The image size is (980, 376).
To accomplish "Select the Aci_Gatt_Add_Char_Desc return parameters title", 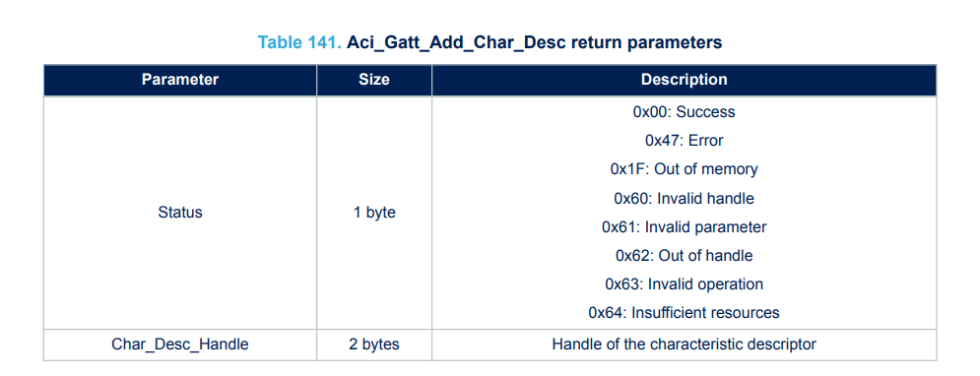I will pos(535,42).
